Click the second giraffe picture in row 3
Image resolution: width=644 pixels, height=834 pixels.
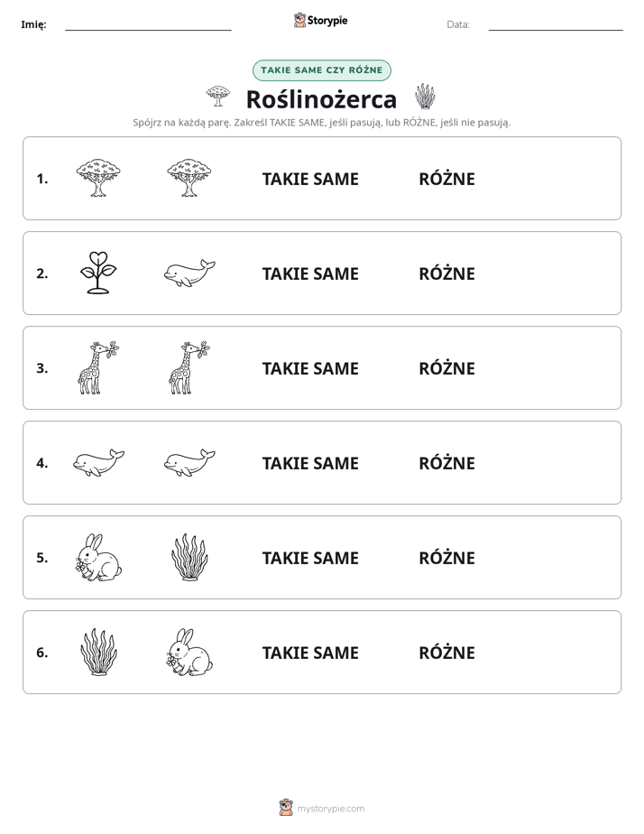(x=189, y=367)
